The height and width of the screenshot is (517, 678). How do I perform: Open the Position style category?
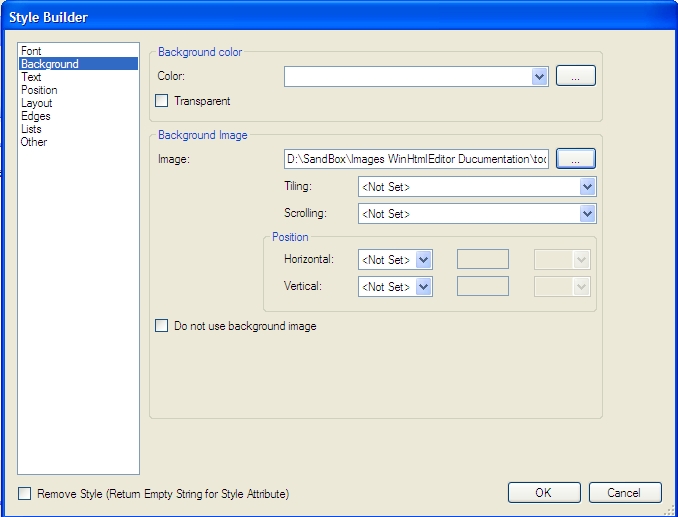pyautogui.click(x=39, y=90)
